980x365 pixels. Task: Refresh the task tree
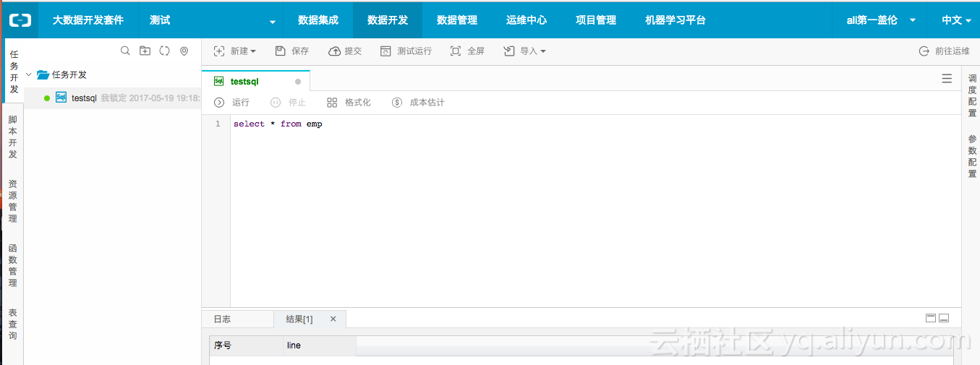coord(164,51)
